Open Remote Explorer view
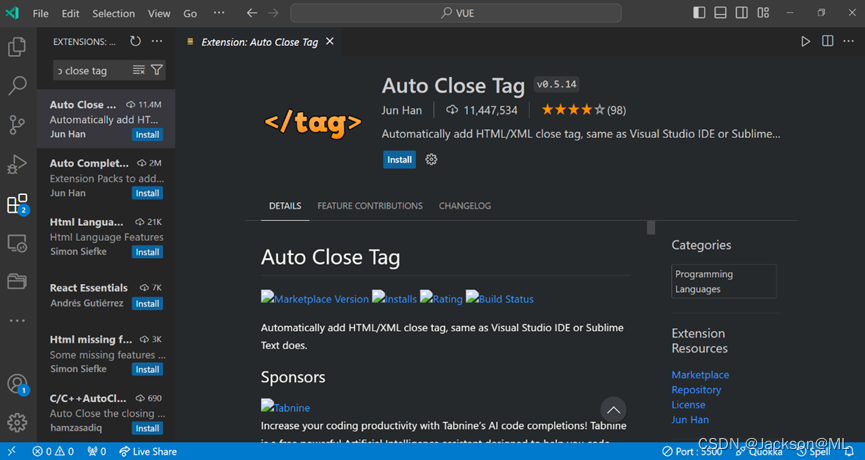This screenshot has width=865, height=460. (17, 243)
